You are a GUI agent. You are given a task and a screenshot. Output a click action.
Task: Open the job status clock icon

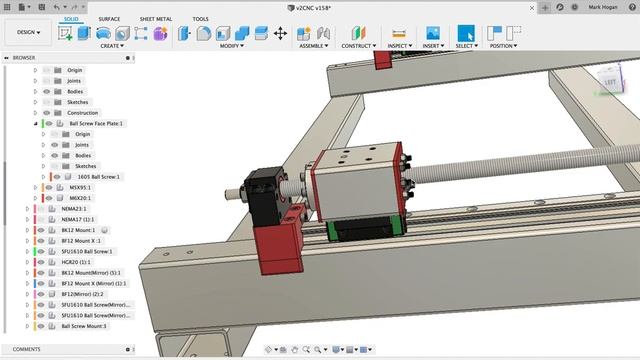(x=575, y=7)
